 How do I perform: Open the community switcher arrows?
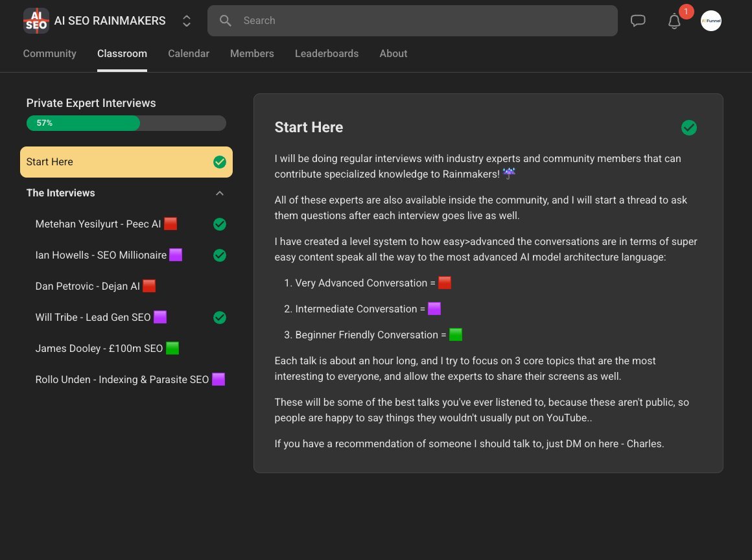[187, 21]
